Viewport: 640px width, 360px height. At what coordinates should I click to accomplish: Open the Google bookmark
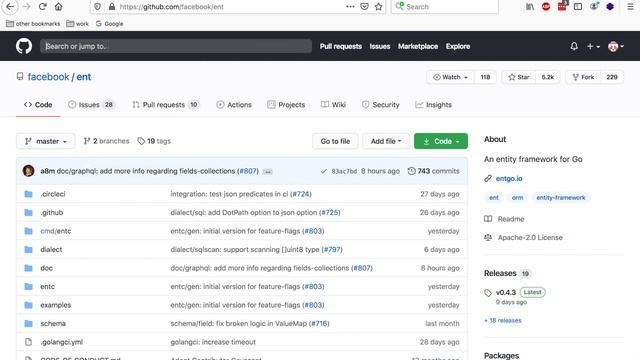click(x=109, y=24)
